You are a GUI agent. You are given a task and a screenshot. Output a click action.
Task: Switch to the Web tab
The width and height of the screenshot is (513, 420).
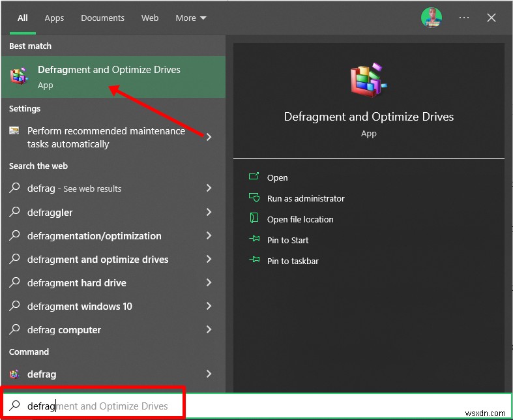(x=150, y=18)
